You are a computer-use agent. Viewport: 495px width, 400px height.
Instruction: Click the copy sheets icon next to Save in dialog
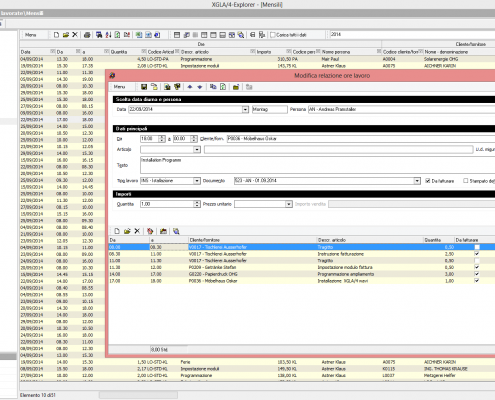coord(154,87)
